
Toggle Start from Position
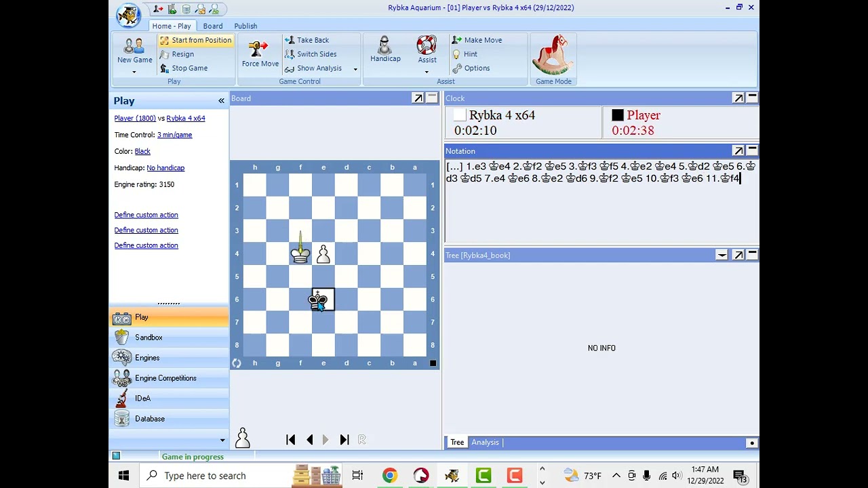(196, 40)
